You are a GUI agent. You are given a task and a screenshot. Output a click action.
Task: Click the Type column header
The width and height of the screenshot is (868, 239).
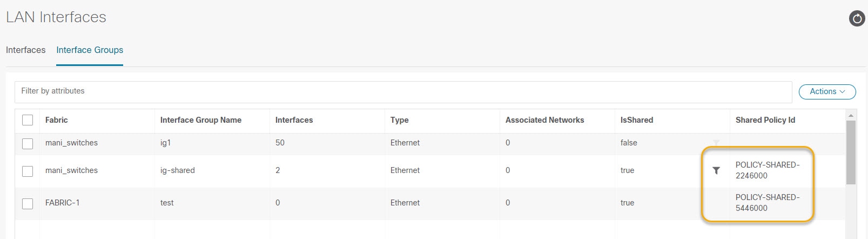tap(400, 120)
